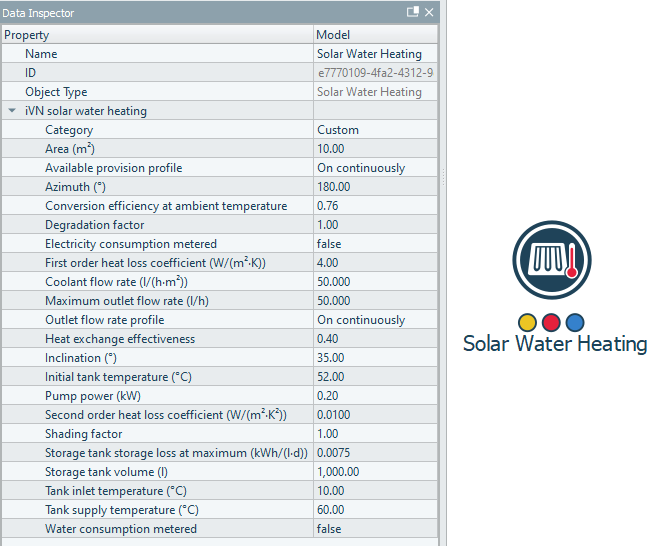Click the Model column header
656x546 pixels.
[376, 35]
